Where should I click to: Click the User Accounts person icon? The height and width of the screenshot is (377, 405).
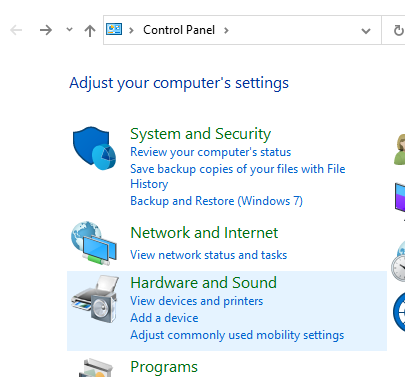pos(400,149)
